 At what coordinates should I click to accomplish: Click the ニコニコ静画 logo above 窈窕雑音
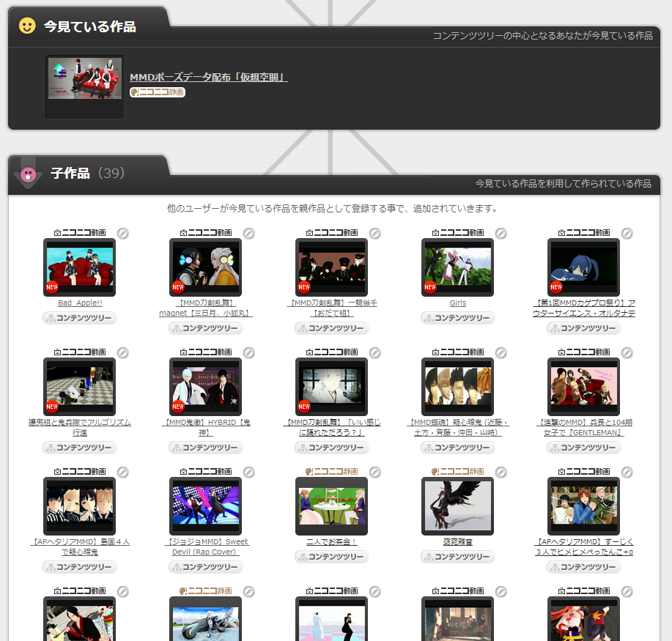(458, 472)
